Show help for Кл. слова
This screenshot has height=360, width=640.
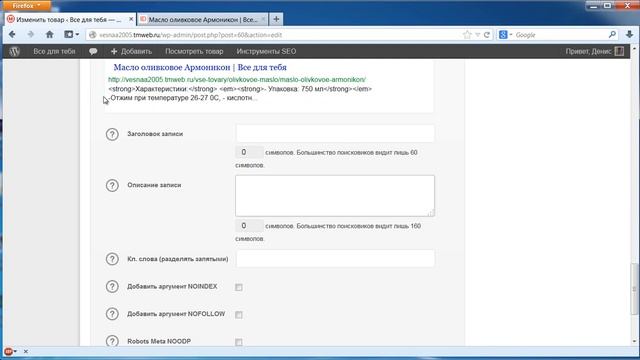point(112,259)
